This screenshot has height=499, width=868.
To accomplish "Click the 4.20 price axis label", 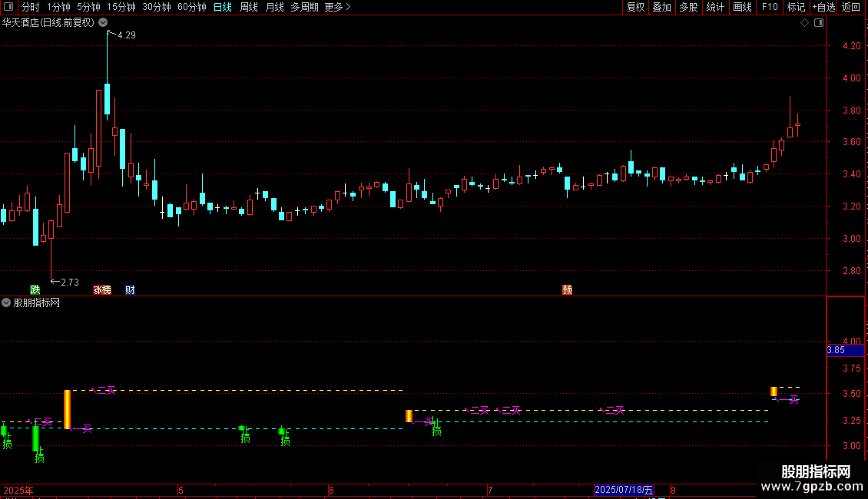I will tap(851, 46).
